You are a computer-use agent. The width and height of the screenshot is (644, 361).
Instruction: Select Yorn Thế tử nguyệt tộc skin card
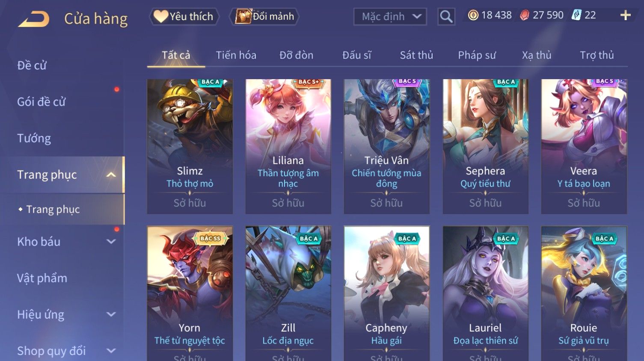pos(190,293)
